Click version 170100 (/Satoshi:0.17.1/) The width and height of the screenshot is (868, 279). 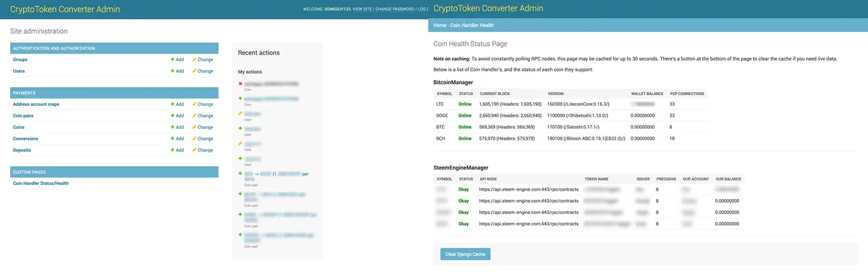[574, 127]
